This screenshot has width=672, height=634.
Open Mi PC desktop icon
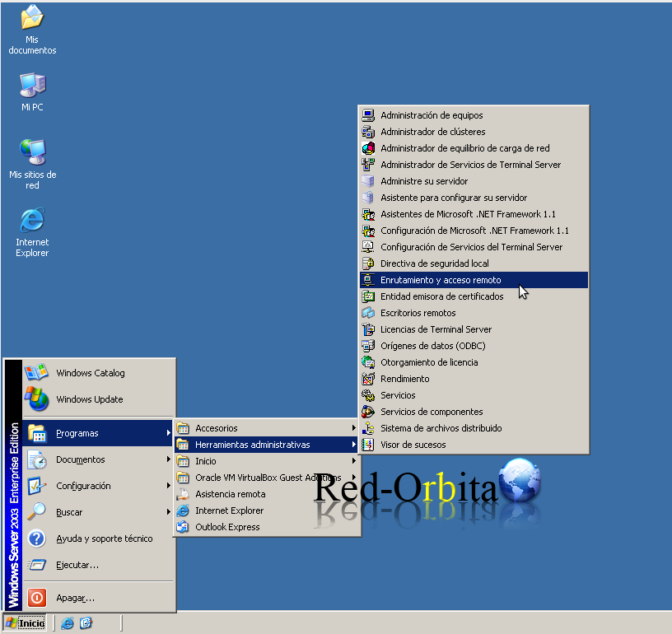pos(32,92)
